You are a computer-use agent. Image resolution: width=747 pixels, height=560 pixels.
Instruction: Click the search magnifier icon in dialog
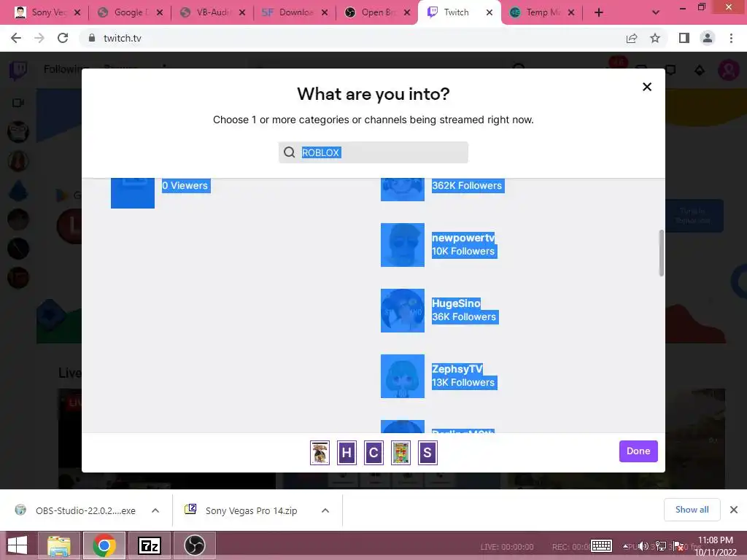[x=289, y=152]
